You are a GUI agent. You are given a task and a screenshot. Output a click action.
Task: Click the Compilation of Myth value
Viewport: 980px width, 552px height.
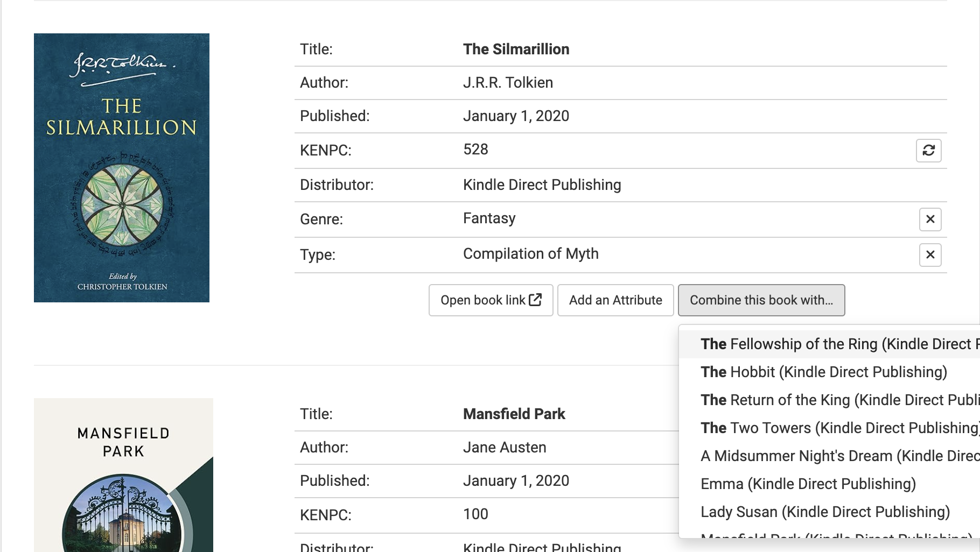(x=530, y=253)
